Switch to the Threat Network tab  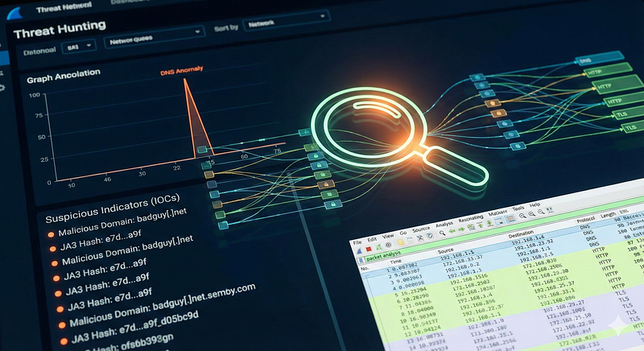coord(64,8)
